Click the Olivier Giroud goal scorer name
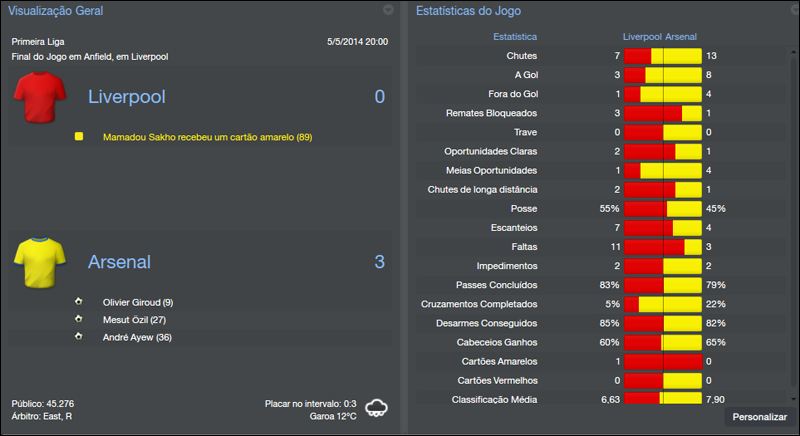 click(138, 301)
